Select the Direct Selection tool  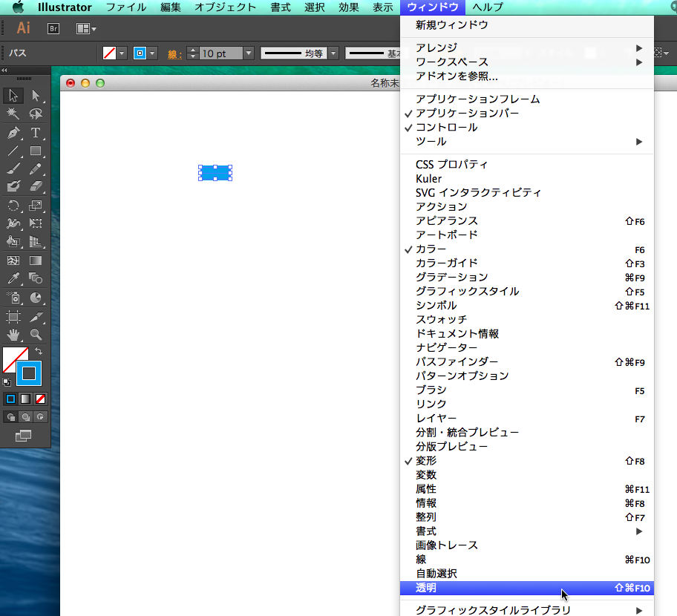coord(36,95)
